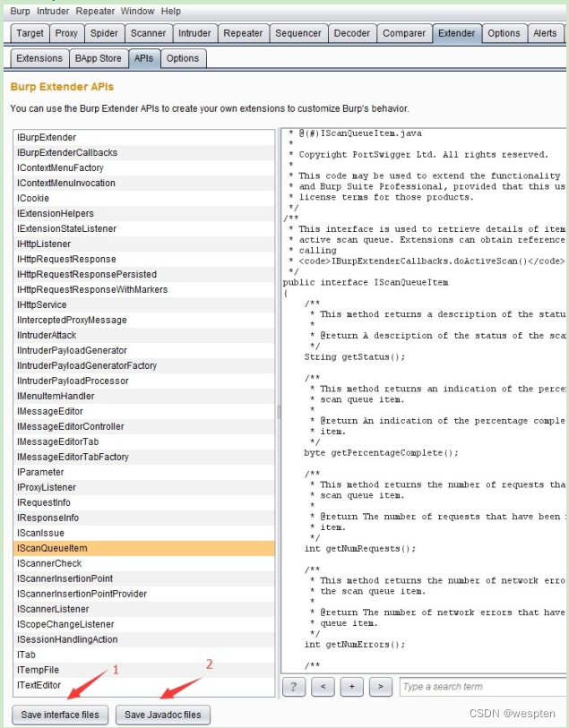Viewport: 569px width, 728px height.
Task: Select IProxyListener interface
Action: [144, 487]
